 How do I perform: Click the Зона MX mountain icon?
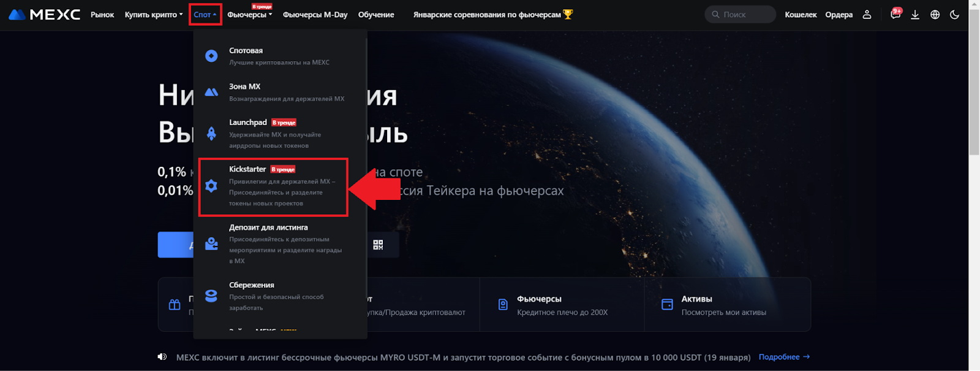[211, 92]
